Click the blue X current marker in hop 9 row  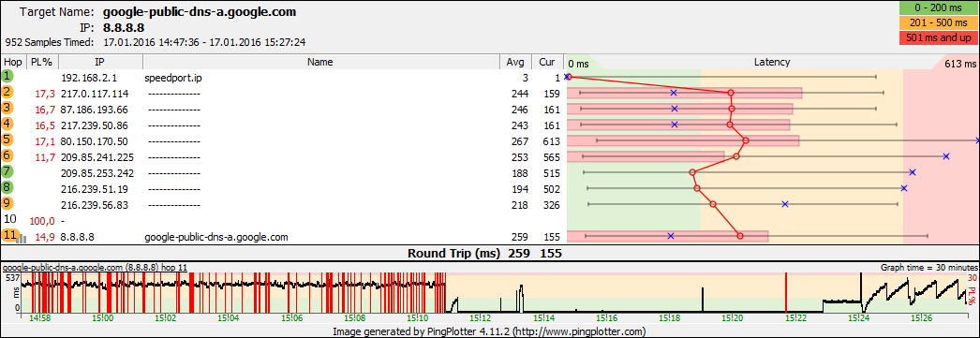tap(786, 204)
